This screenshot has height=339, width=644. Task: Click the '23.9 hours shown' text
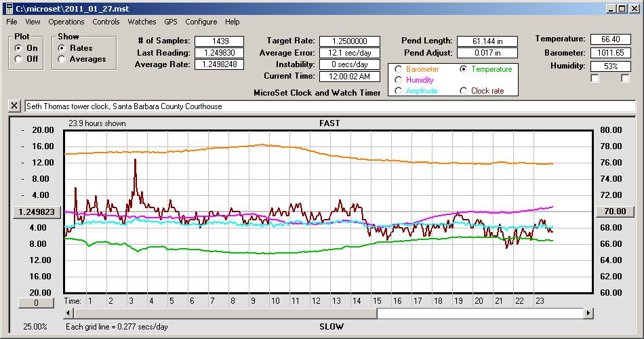(x=97, y=123)
